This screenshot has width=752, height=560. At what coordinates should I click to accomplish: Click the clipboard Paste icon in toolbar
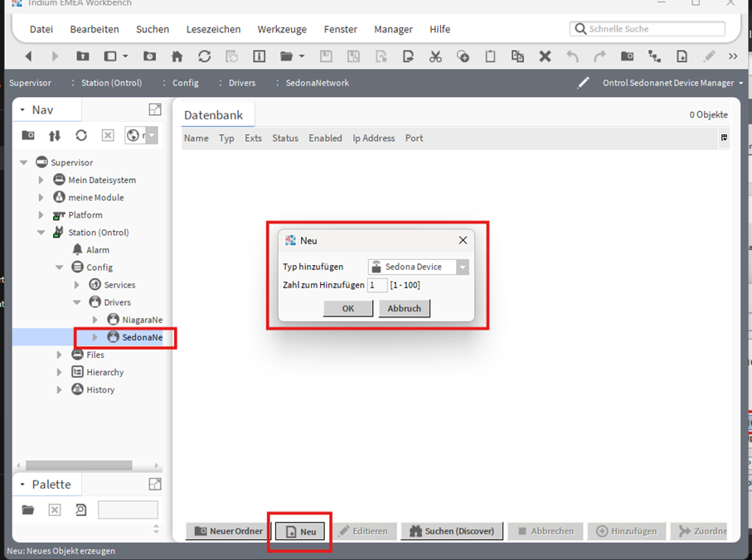coord(490,56)
